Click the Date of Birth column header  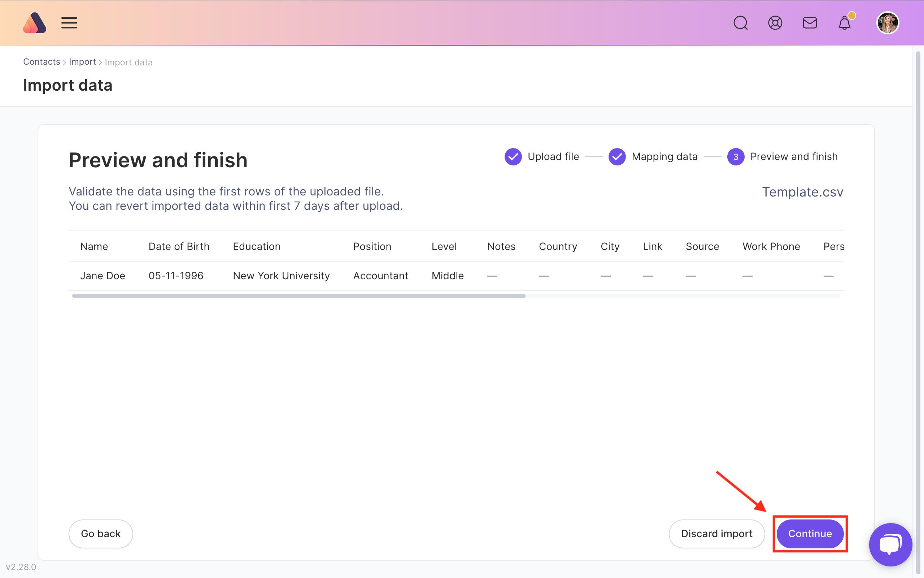coord(179,247)
